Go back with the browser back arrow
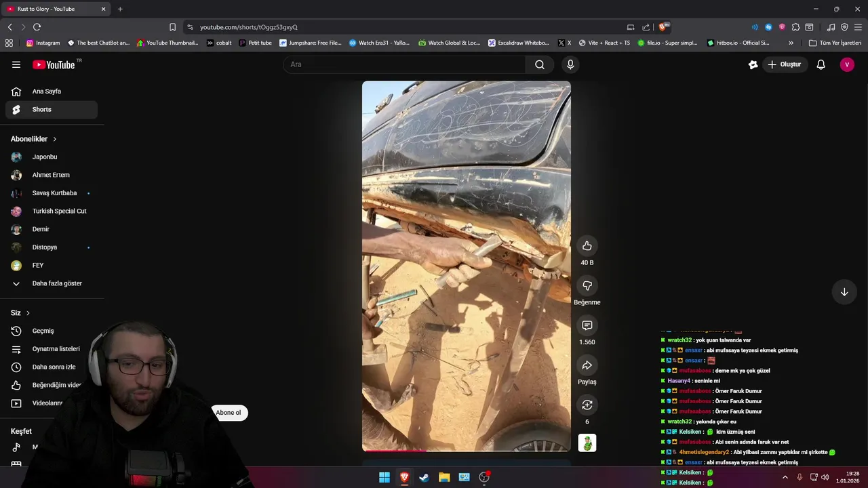Screen dimensions: 868x488 pos(9,27)
